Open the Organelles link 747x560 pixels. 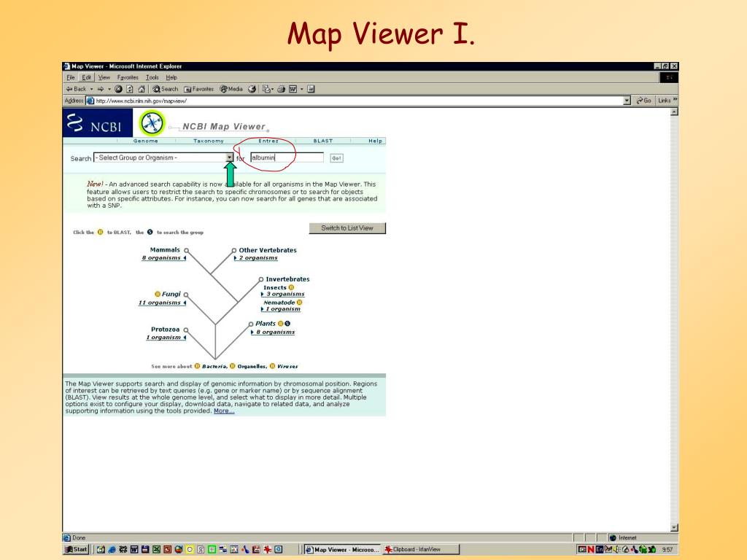252,366
